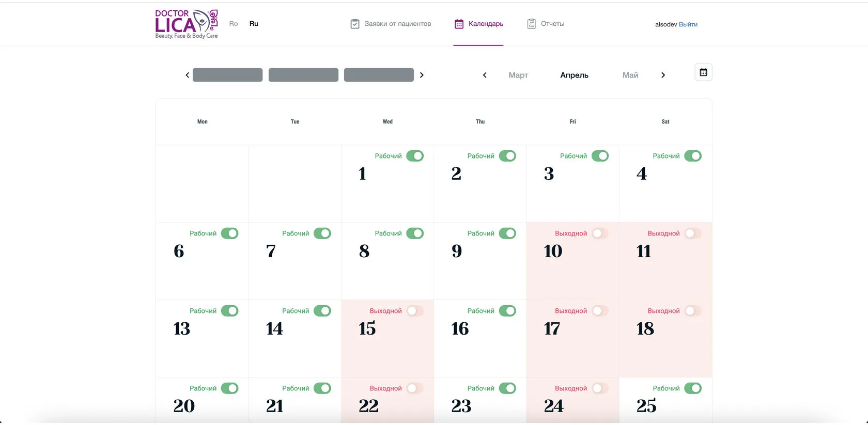The width and height of the screenshot is (868, 425).
Task: Disable working day on April 25
Action: [693, 388]
